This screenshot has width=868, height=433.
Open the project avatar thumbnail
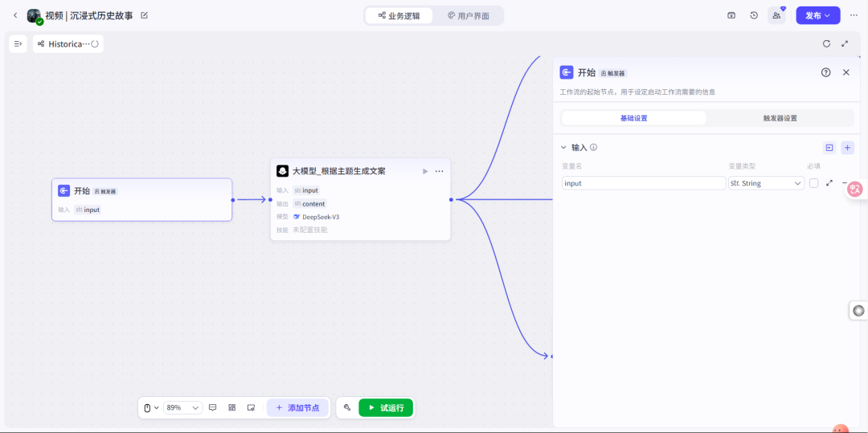tap(35, 16)
